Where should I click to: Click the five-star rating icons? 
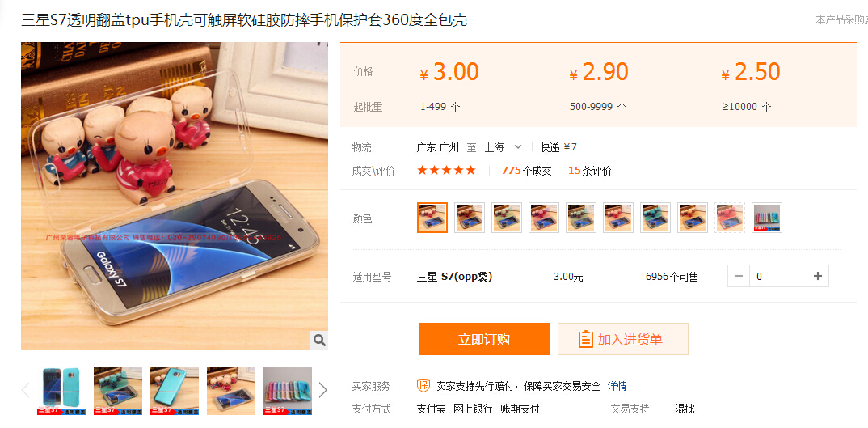tap(446, 170)
